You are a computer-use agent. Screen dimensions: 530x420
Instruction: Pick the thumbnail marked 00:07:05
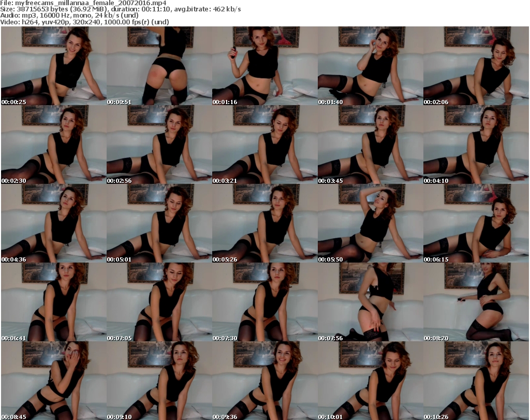(159, 302)
